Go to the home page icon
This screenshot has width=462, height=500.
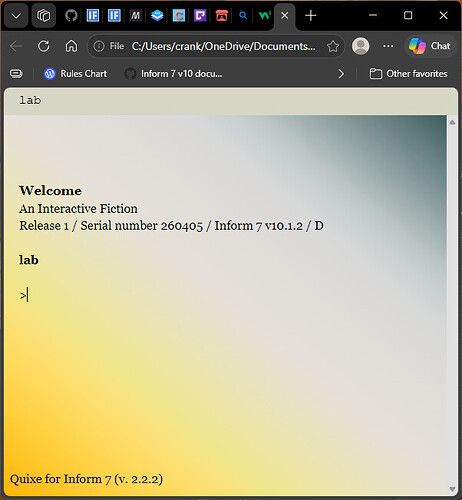[x=71, y=46]
